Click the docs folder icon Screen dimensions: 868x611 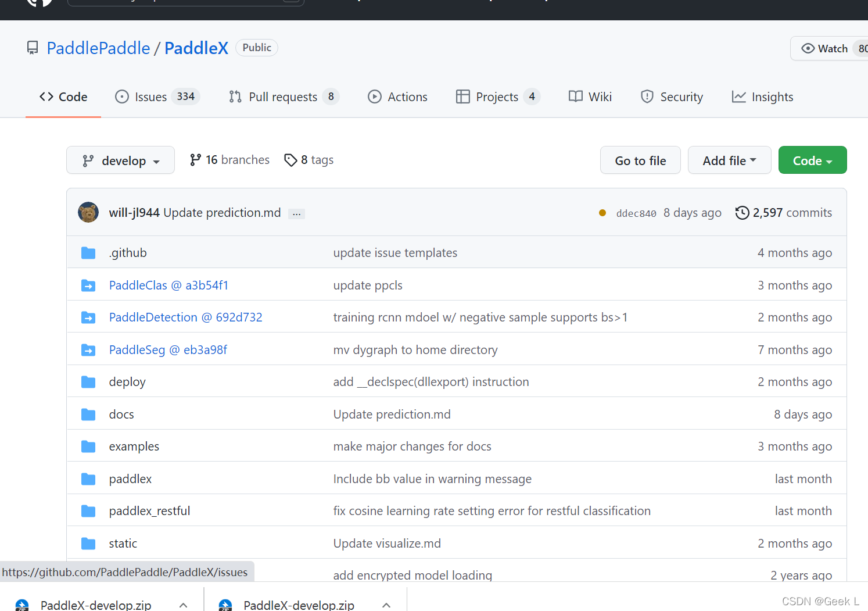coord(88,414)
